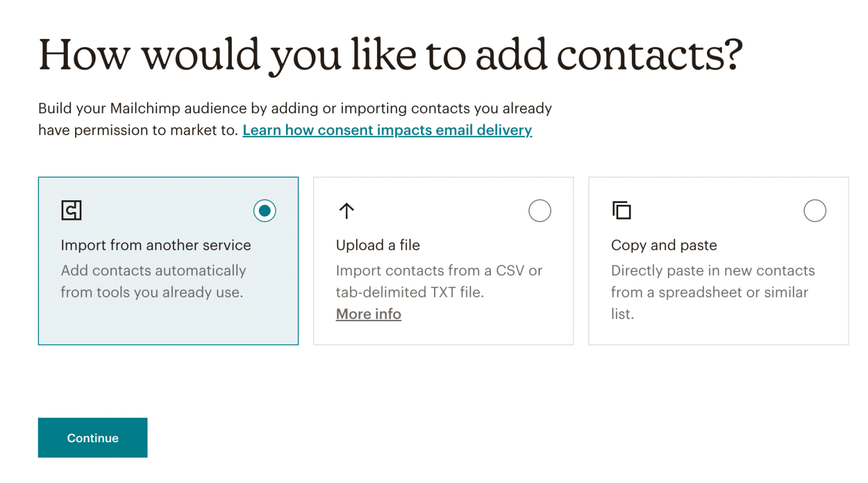Click the Import from another service icon

[x=72, y=210]
